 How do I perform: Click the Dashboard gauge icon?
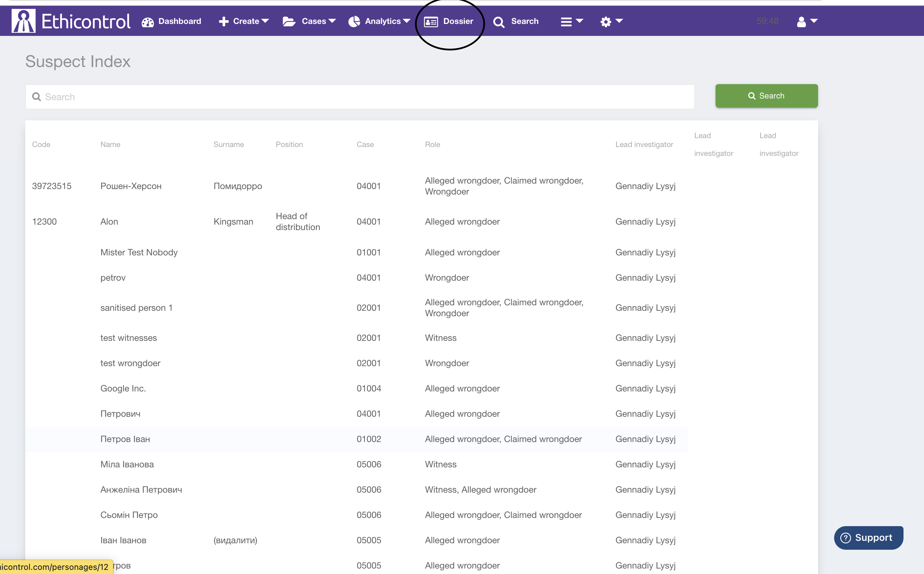[148, 22]
